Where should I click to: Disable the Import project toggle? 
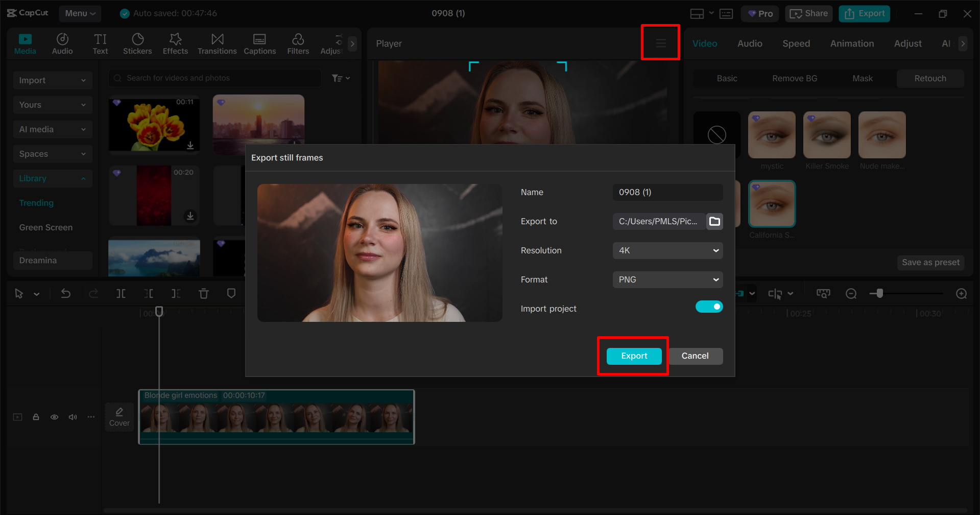click(x=709, y=307)
